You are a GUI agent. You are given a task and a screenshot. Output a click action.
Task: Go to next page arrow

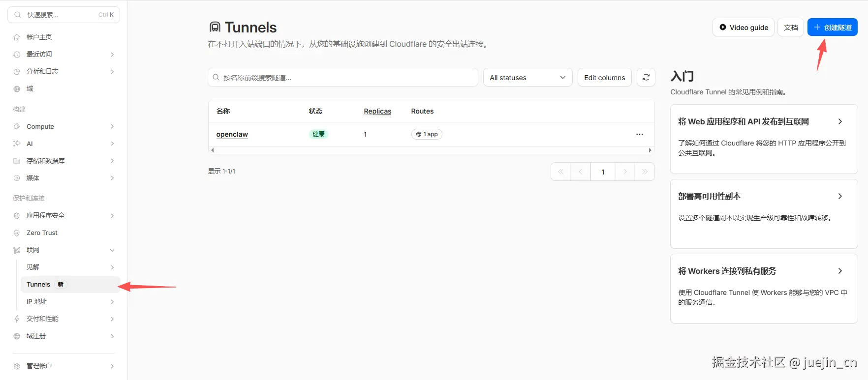[x=625, y=172]
